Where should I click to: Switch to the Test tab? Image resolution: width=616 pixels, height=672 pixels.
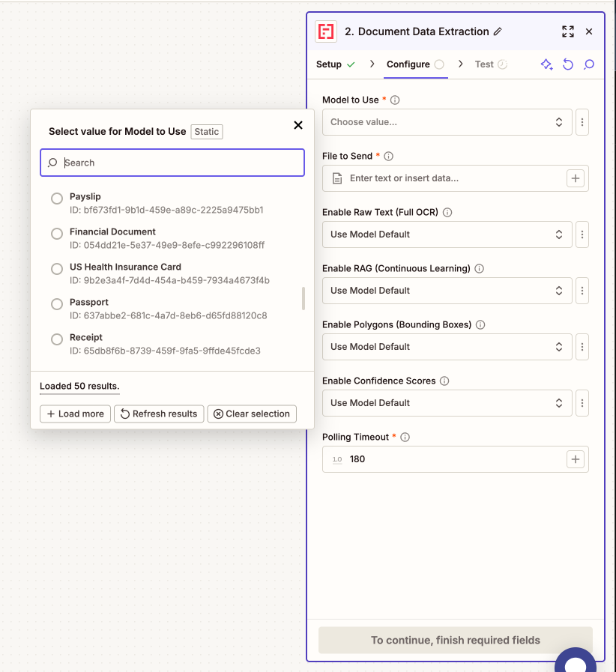(484, 64)
